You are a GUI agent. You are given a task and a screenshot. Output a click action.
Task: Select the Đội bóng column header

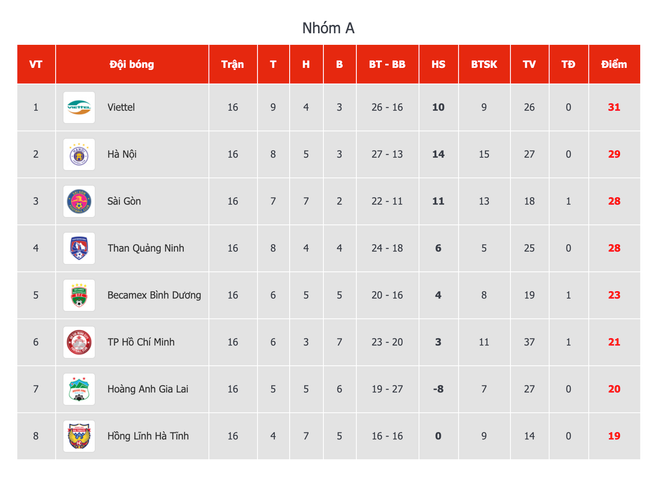[132, 64]
